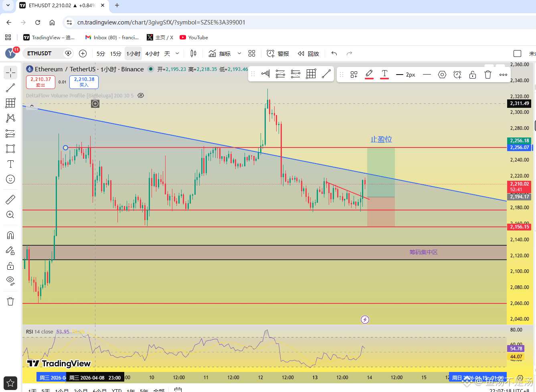Image resolution: width=536 pixels, height=392 pixels.
Task: Open more options in drawing toolbar
Action: [x=503, y=75]
